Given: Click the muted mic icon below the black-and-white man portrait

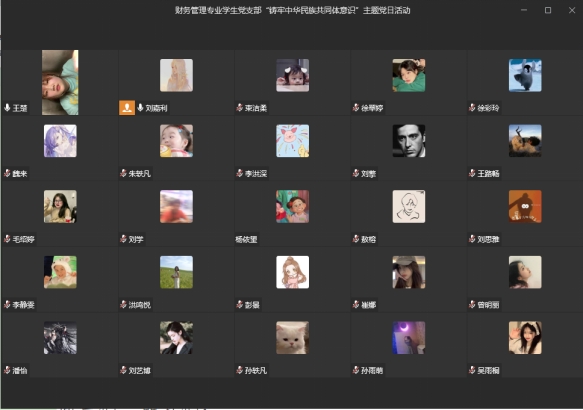Looking at the screenshot, I should point(356,173).
